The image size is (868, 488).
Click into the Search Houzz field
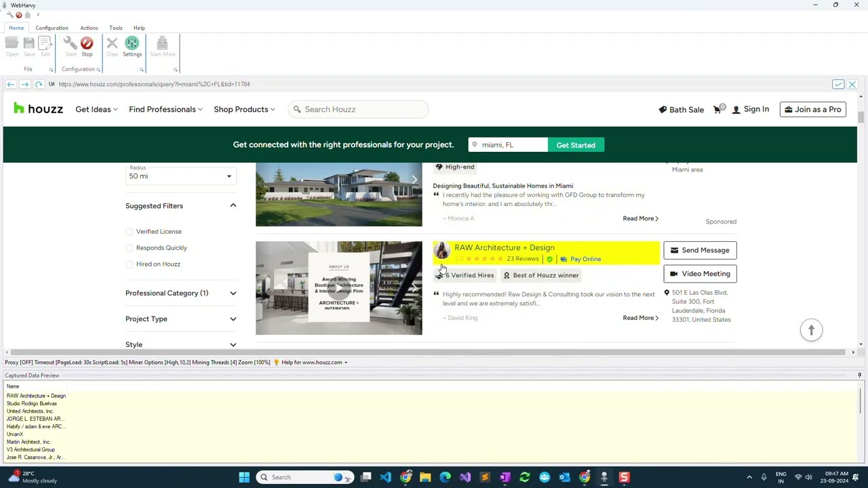pos(359,109)
